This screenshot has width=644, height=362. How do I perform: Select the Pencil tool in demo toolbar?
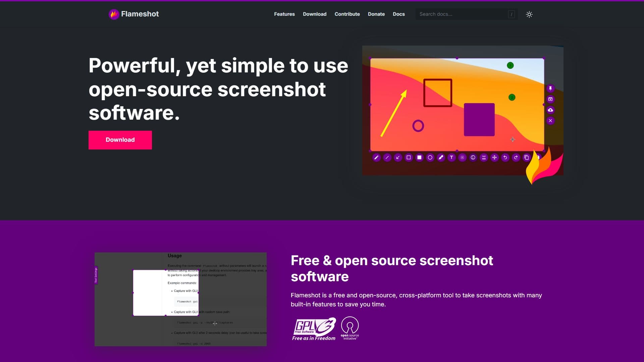point(376,158)
